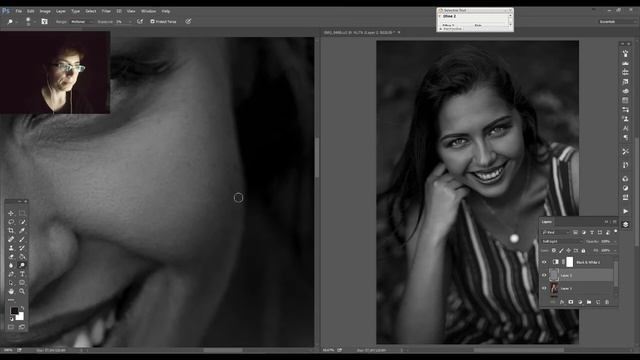
Task: Open the File menu
Action: click(18, 11)
